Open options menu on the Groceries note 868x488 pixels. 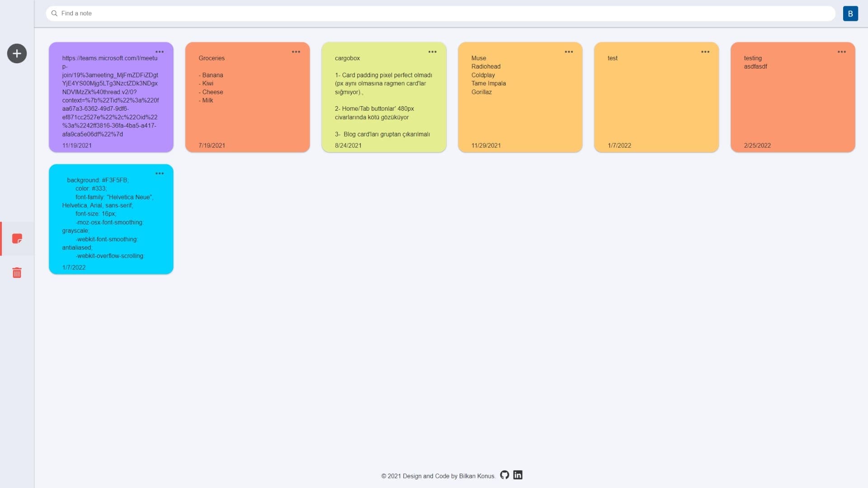(x=296, y=52)
